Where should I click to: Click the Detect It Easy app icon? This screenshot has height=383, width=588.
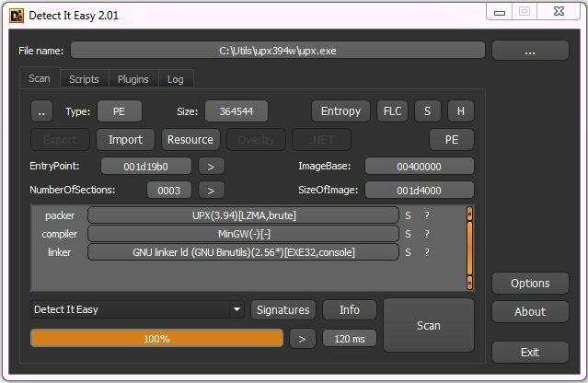click(17, 16)
